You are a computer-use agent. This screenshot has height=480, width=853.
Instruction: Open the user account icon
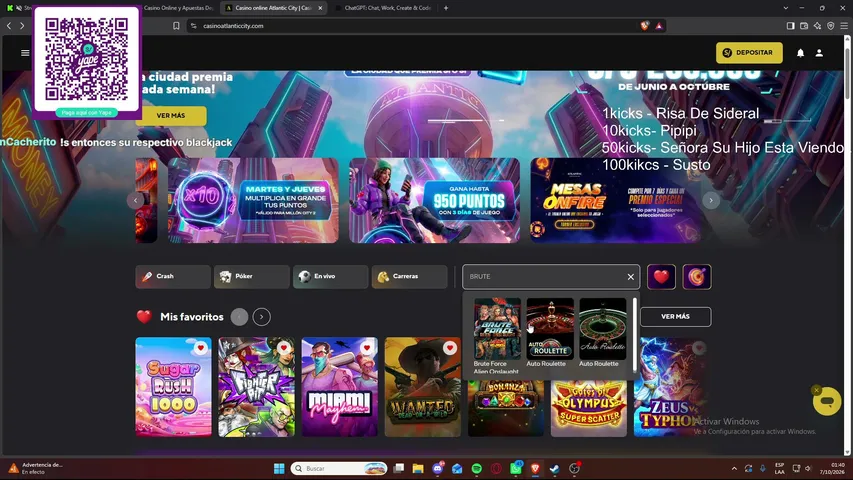coord(819,53)
